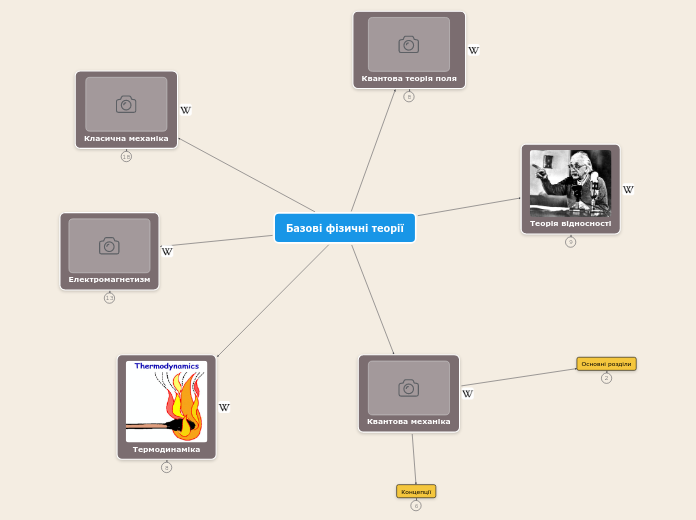Expand count bubble under Концепції
The width and height of the screenshot is (696, 520).
[x=416, y=506]
